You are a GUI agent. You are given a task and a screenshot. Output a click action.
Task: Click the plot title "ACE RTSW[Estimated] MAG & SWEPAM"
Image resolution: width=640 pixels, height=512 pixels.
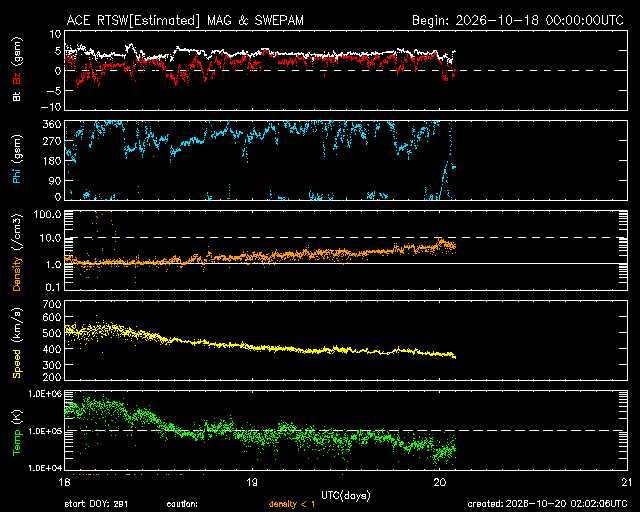pos(185,20)
